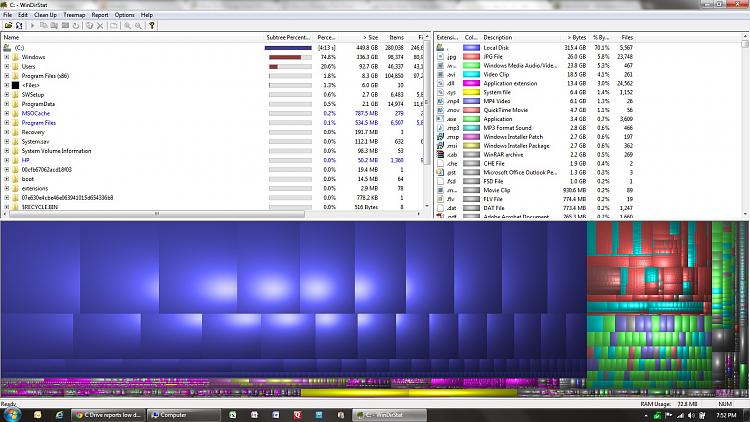
Task: Expand the System Volume Information node
Action: pyautogui.click(x=7, y=151)
